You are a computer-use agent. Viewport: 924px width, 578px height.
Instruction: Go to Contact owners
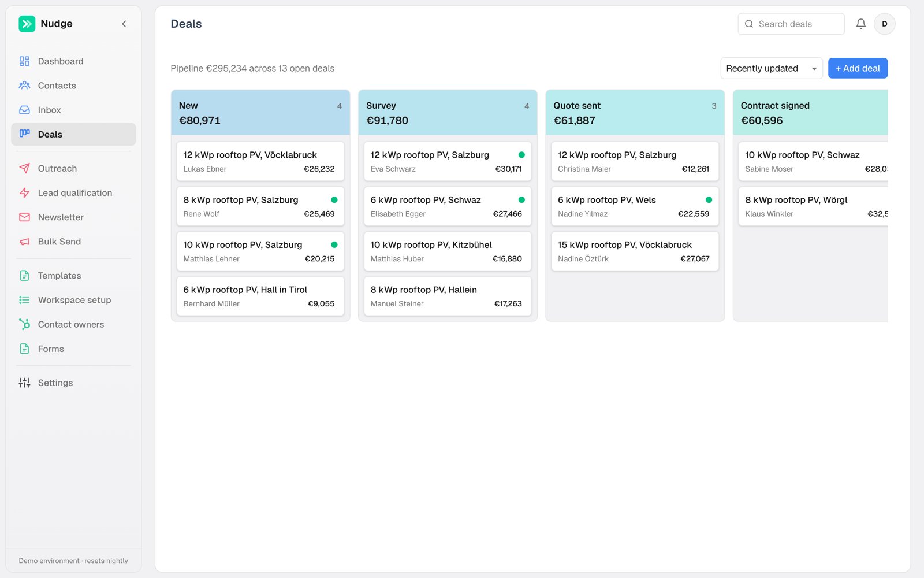coord(73,324)
